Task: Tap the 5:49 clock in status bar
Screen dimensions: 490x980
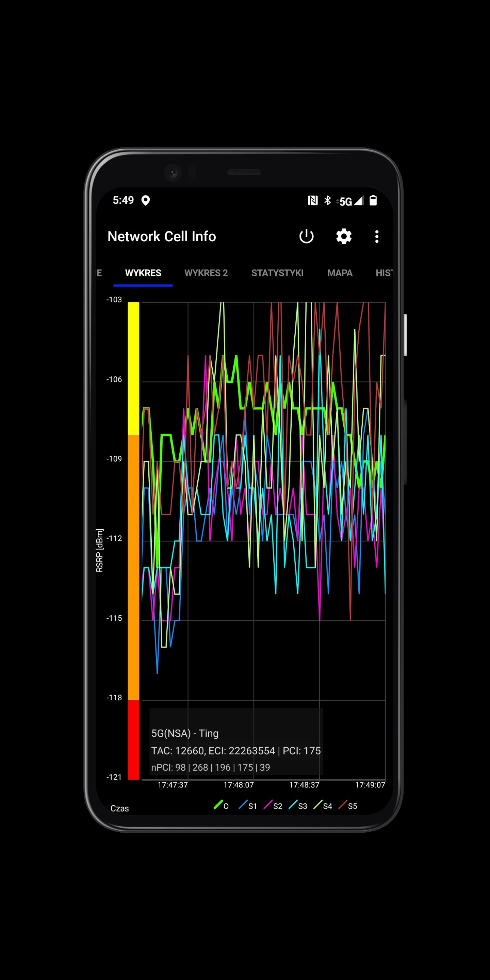Action: point(123,200)
